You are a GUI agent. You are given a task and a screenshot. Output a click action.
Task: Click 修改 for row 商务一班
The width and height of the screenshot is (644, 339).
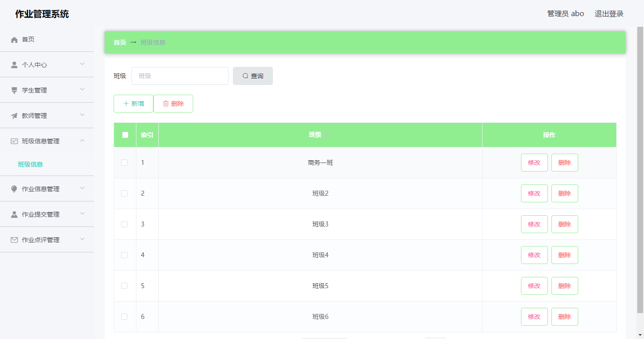[x=534, y=163]
